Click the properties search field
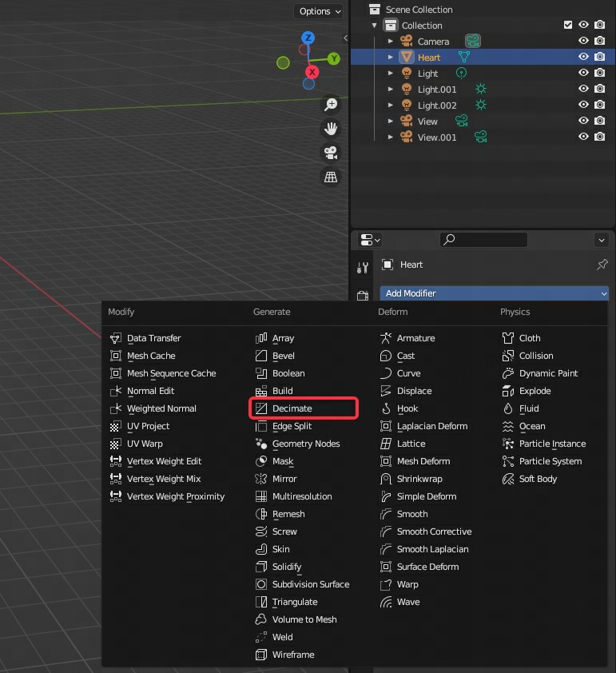 [484, 240]
